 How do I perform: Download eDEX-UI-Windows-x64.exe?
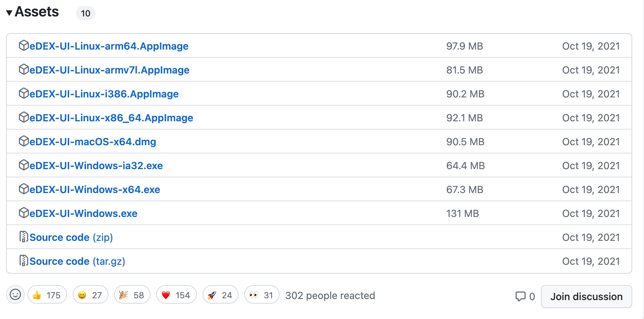click(x=95, y=189)
